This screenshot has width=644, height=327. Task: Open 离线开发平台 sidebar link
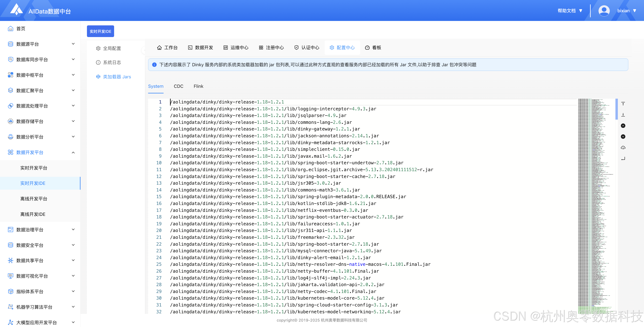[33, 199]
